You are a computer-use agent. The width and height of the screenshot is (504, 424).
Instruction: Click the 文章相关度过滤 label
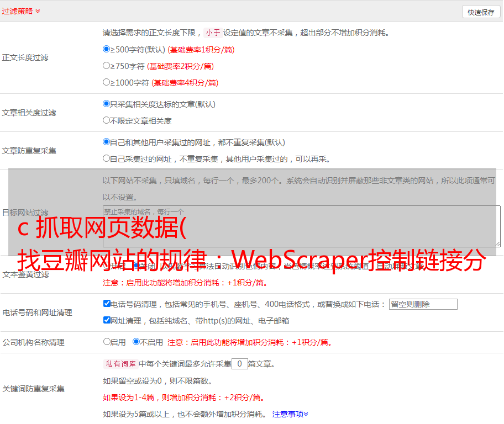pyautogui.click(x=29, y=113)
